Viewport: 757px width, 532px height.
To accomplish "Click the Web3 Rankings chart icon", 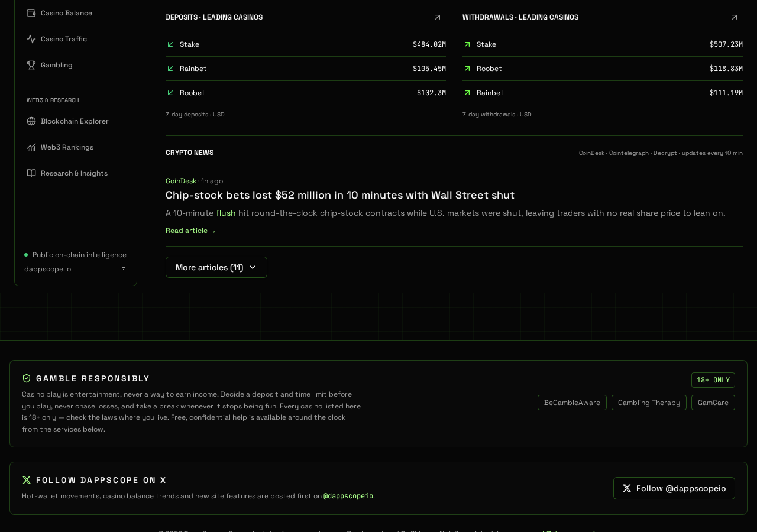I will point(31,147).
